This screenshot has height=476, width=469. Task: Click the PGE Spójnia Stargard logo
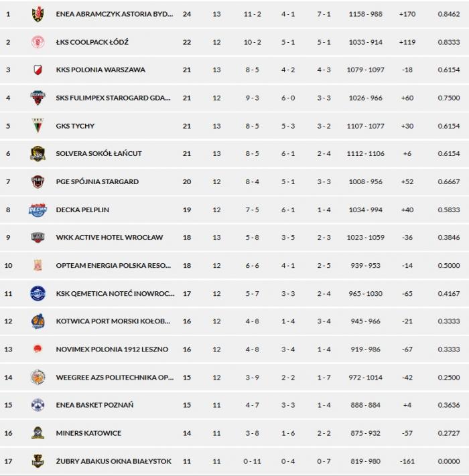pos(38,182)
